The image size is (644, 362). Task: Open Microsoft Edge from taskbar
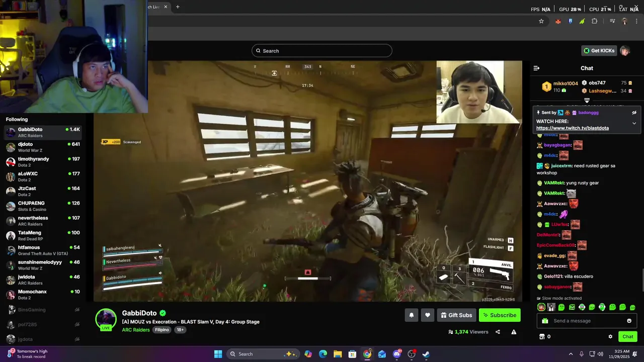point(323,354)
